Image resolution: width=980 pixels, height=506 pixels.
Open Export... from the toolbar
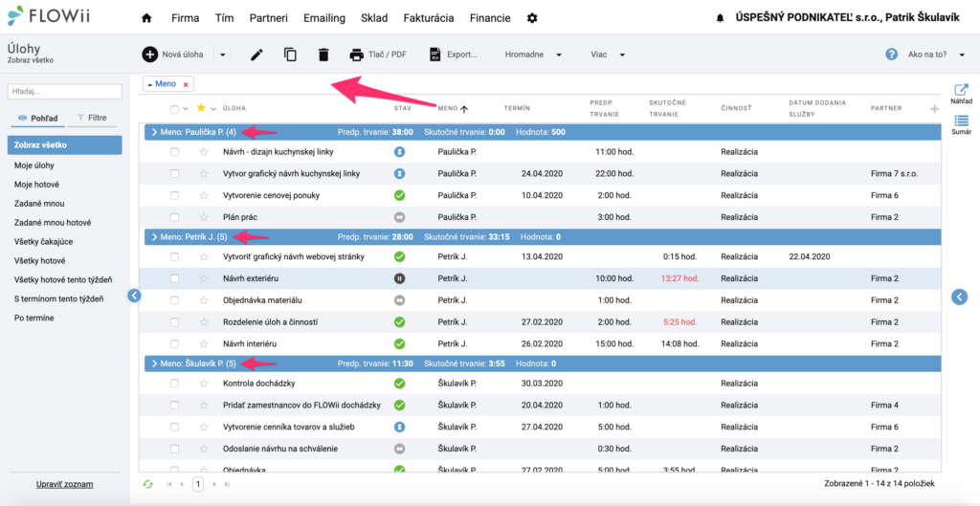453,55
